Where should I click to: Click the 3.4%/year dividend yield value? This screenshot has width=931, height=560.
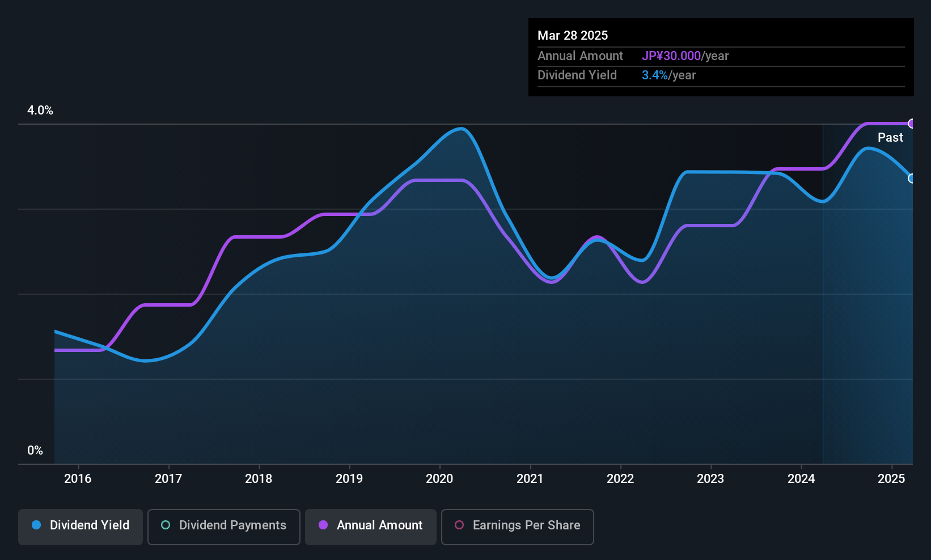coord(668,75)
